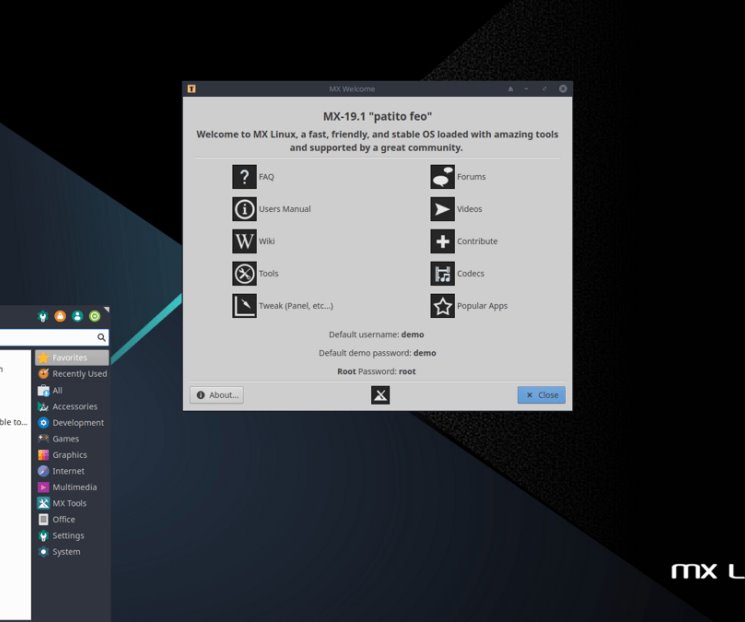The width and height of the screenshot is (745, 622).
Task: Launch the Codecs installer icon
Action: (442, 274)
